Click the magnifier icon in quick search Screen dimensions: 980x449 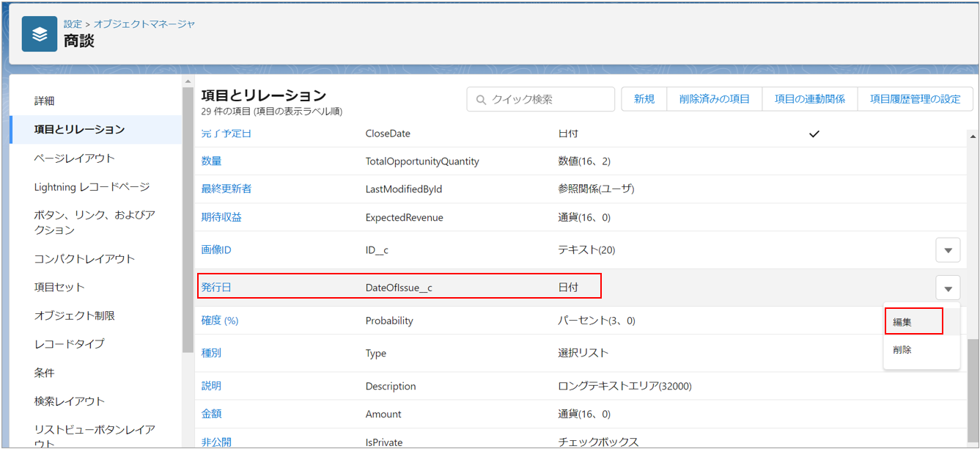(x=481, y=99)
